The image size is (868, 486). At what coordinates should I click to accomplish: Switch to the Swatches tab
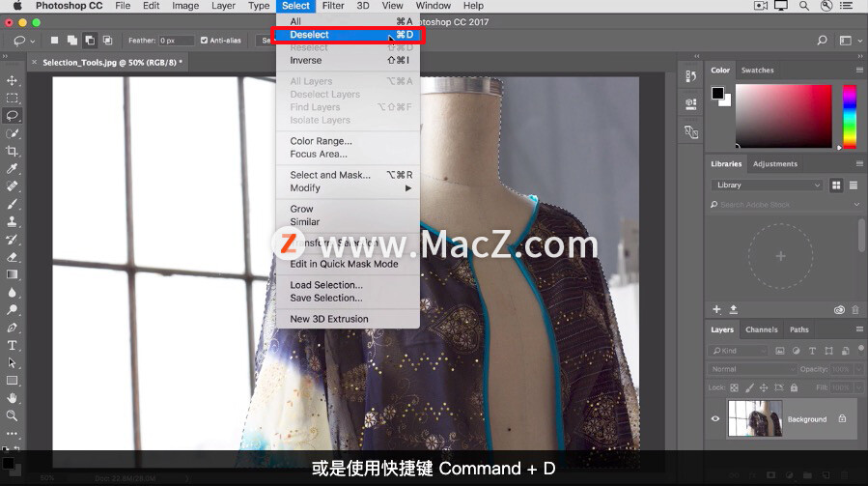[757, 70]
